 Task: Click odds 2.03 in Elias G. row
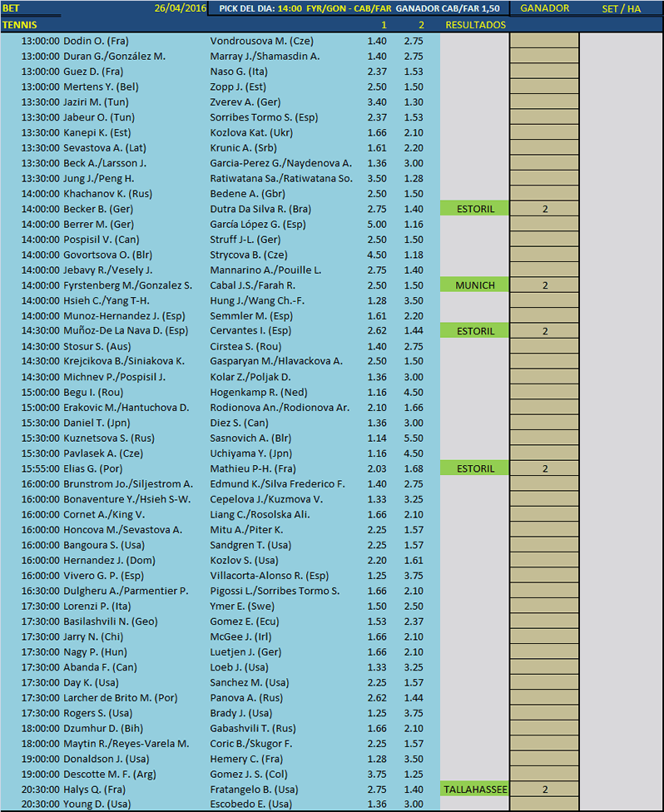377,468
